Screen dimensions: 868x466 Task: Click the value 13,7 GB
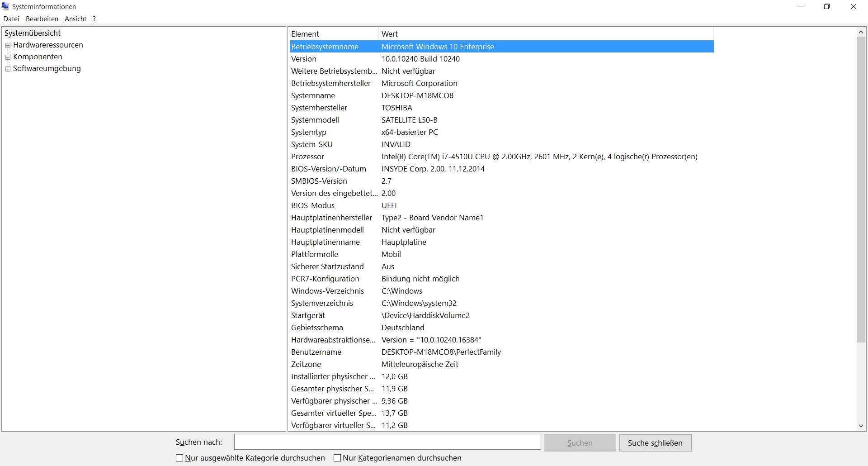(x=395, y=413)
